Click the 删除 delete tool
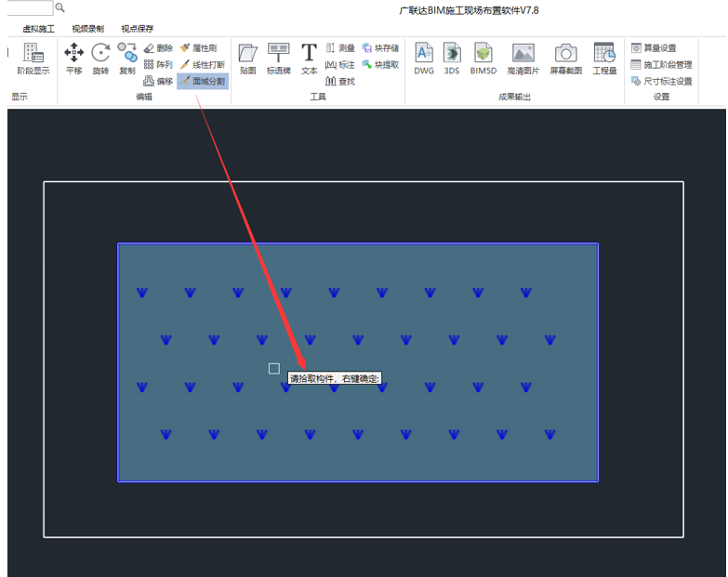The width and height of the screenshot is (728, 577). coord(158,48)
